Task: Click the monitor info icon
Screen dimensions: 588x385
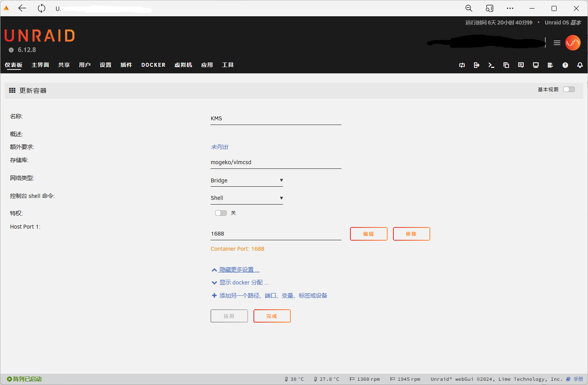Action: tap(536, 65)
